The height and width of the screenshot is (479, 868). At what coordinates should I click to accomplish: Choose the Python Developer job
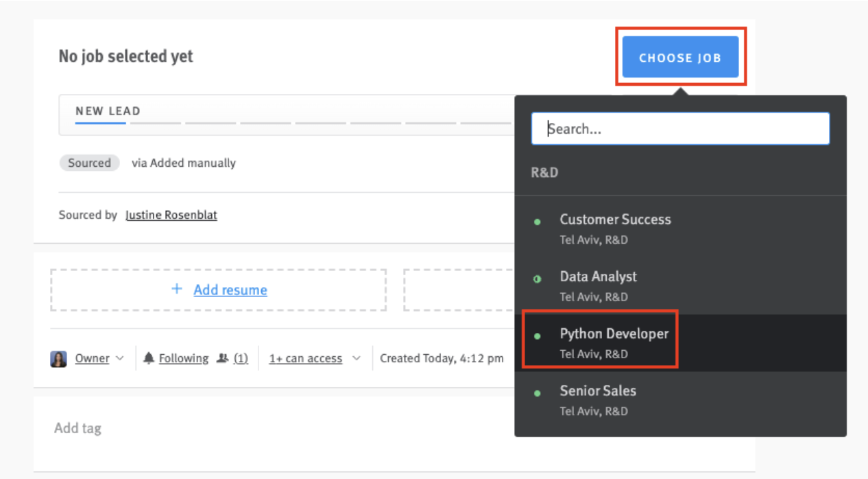(680, 343)
